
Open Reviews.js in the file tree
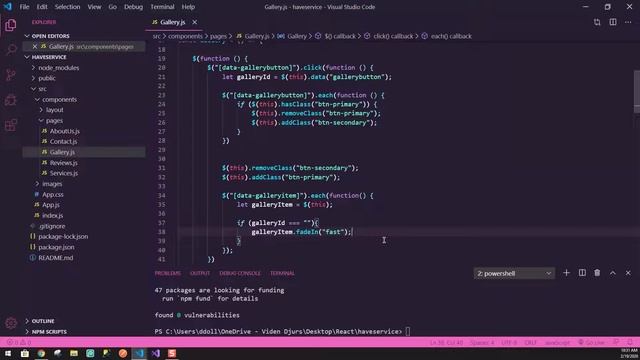tap(63, 162)
